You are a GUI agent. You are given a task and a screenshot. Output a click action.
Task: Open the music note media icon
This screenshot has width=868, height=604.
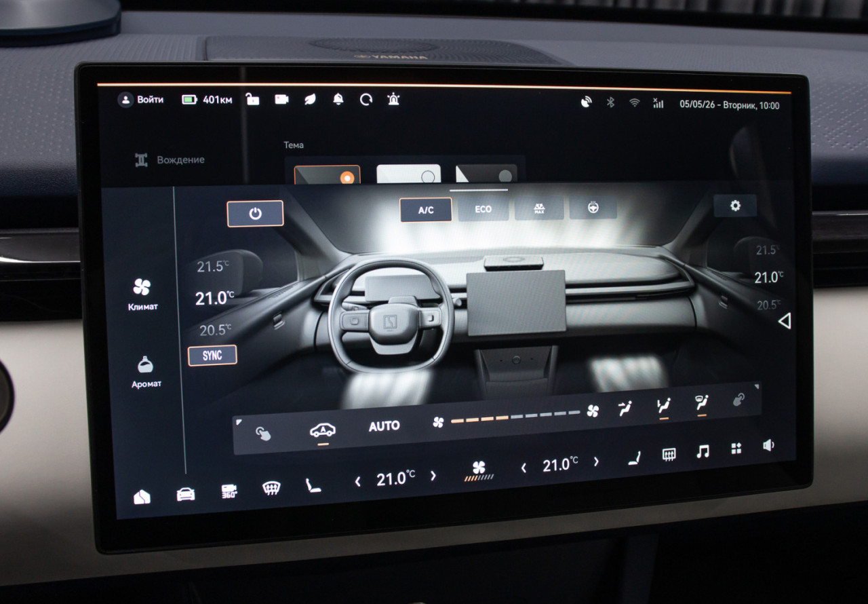[703, 451]
